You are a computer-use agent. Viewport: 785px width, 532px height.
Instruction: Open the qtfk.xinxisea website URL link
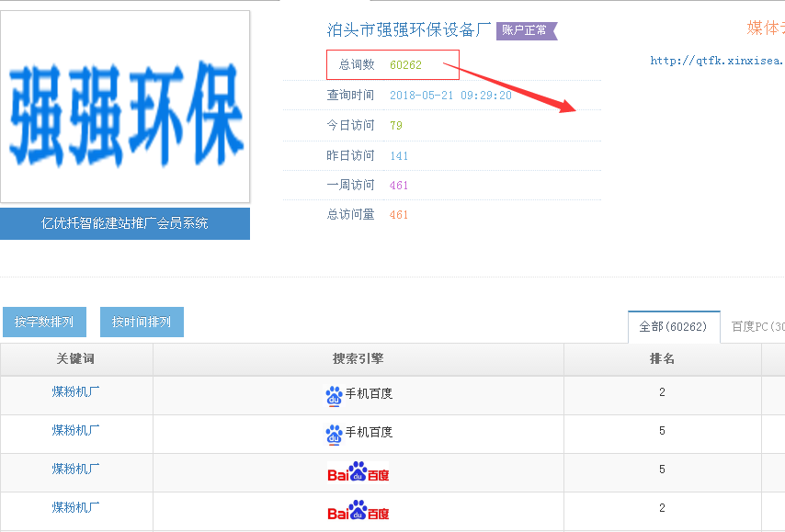click(716, 61)
